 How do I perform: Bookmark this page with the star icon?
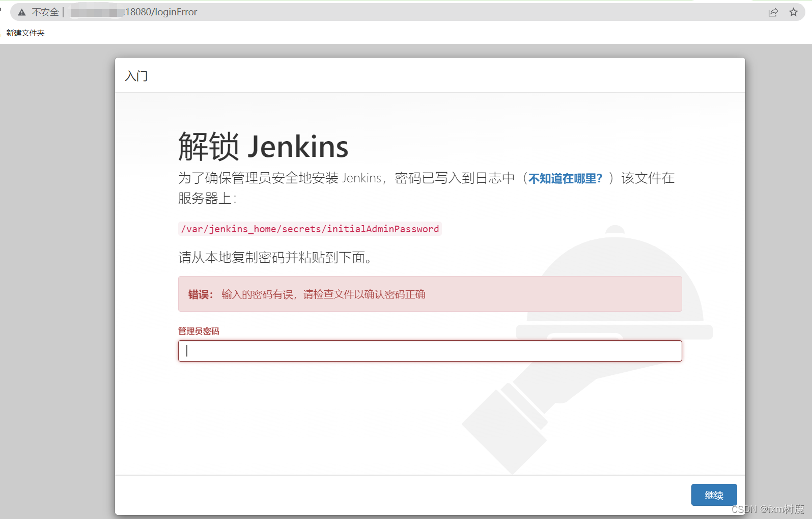[x=793, y=12]
